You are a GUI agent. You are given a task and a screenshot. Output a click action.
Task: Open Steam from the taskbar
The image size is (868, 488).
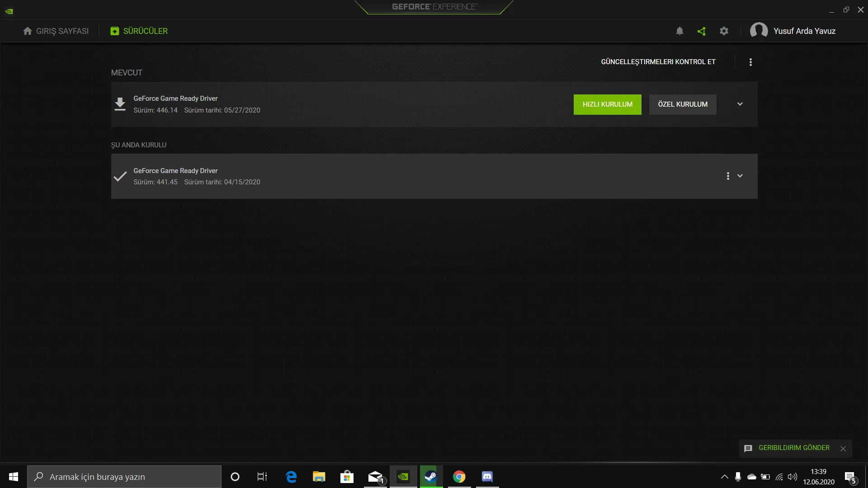click(431, 477)
